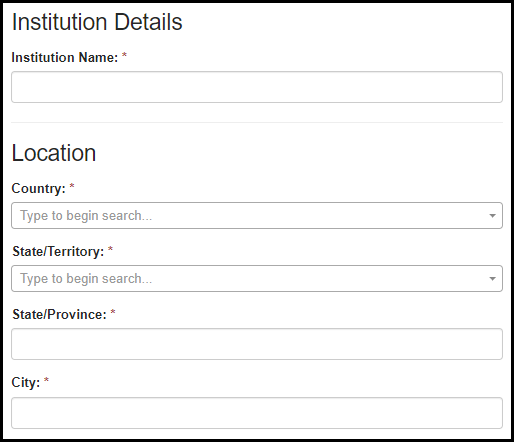514x442 pixels.
Task: Select the City label
Action: click(26, 382)
